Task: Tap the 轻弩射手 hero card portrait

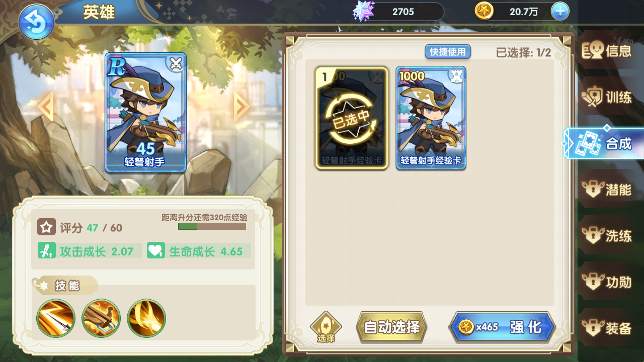Action: (x=145, y=113)
